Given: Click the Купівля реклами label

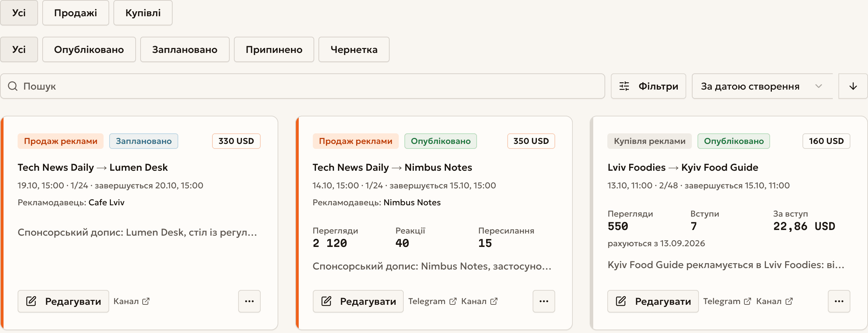Looking at the screenshot, I should click(x=650, y=141).
